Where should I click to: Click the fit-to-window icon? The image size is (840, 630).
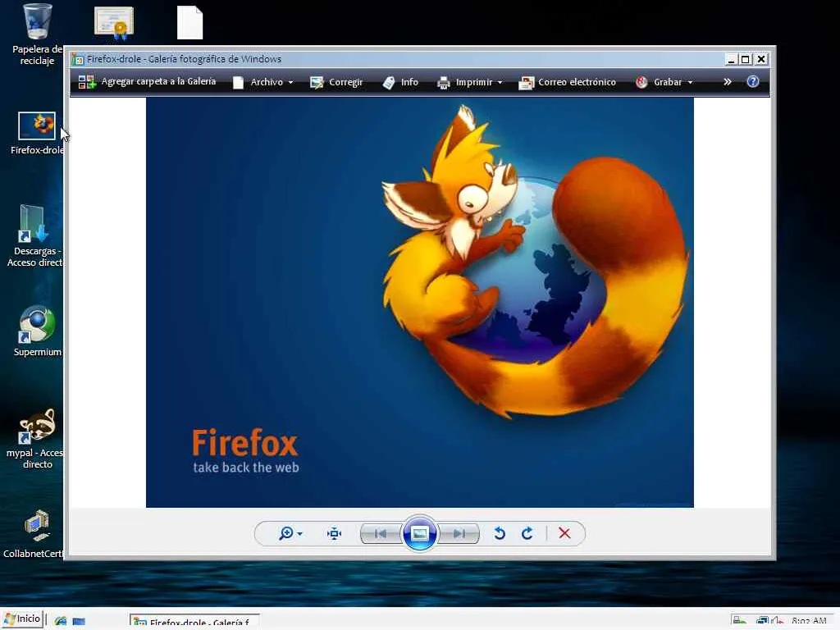335,533
